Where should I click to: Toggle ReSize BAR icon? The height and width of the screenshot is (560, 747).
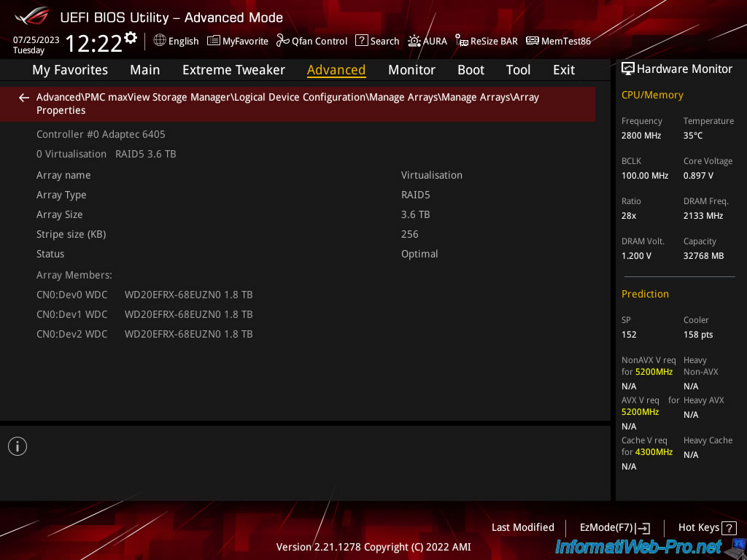[461, 41]
